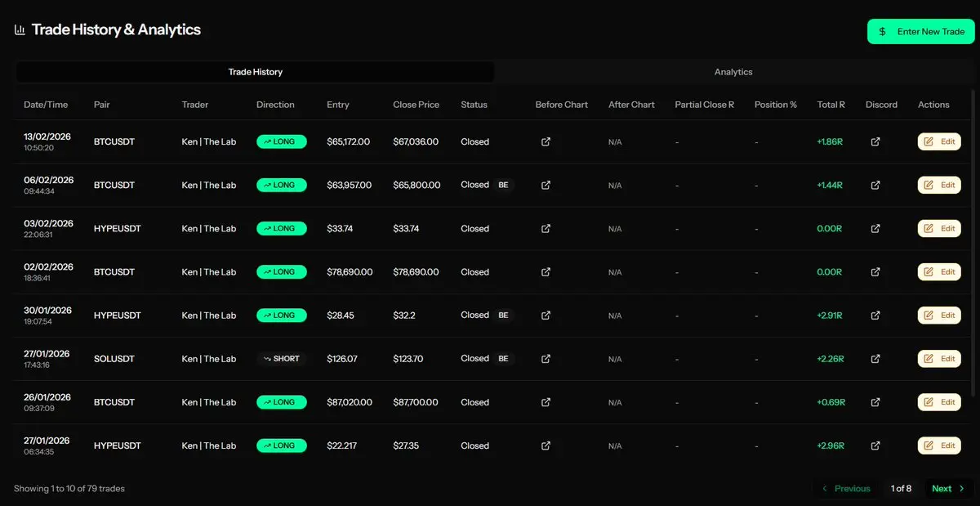
Task: Click the Previous page button
Action: point(846,488)
